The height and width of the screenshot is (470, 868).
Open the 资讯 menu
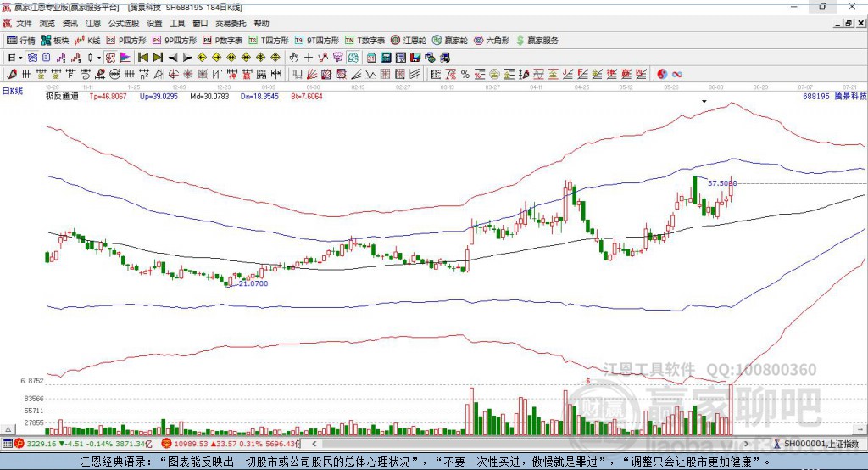[x=70, y=23]
